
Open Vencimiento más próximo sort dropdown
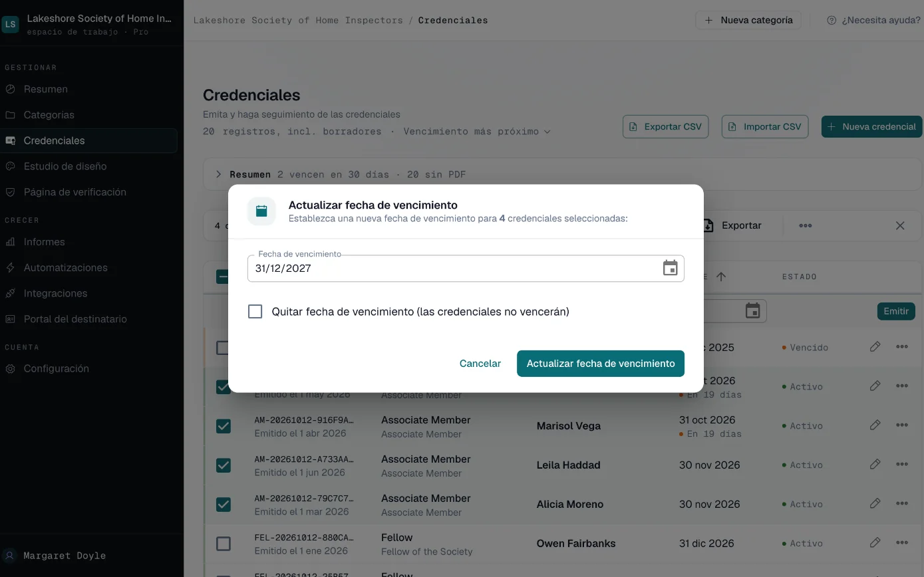click(x=477, y=132)
